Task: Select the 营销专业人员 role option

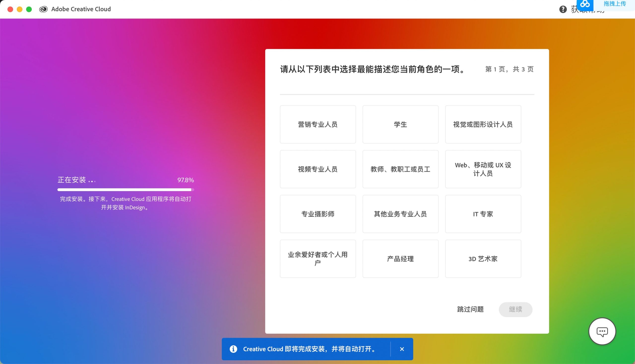Action: (318, 124)
